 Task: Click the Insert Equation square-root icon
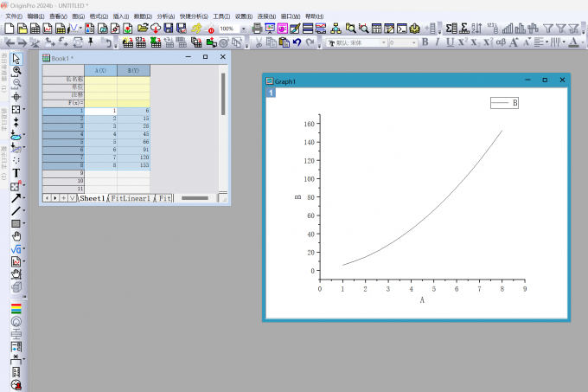click(x=16, y=249)
